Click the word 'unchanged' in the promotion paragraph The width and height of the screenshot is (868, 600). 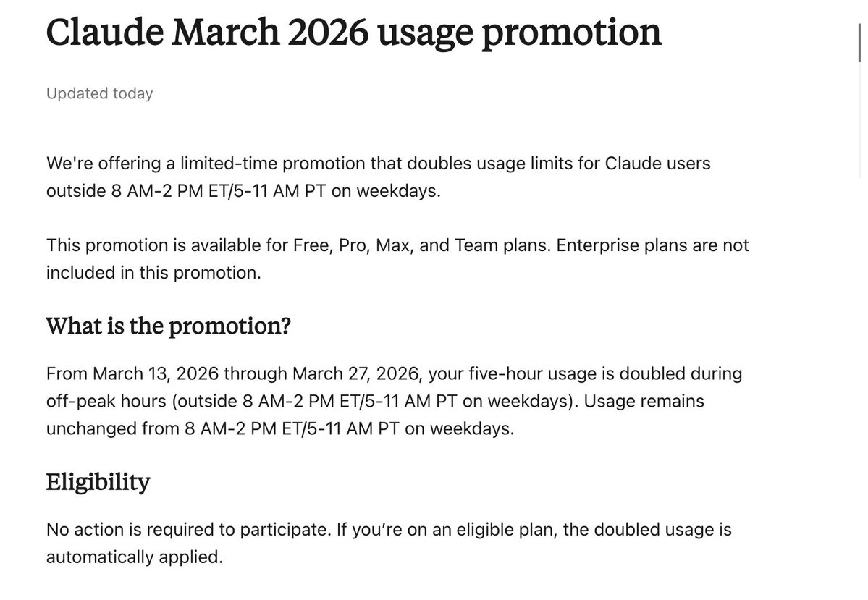[92, 428]
